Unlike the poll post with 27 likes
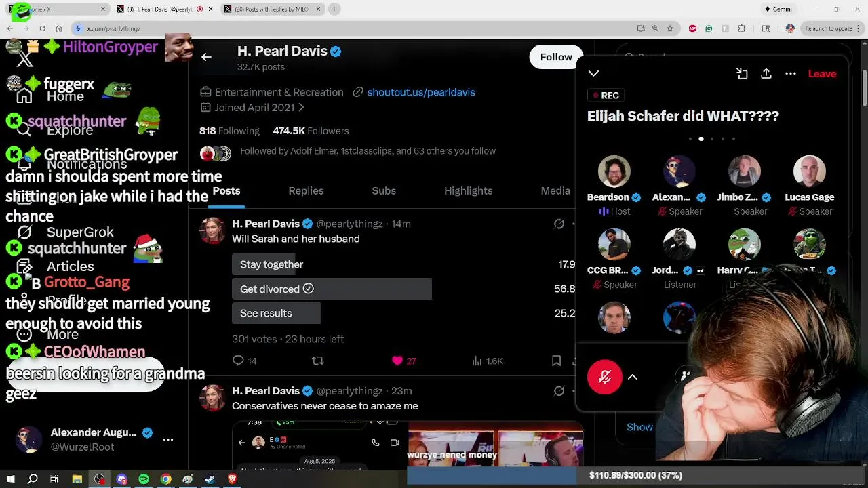Screen dimensions: 868x488 [404, 361]
